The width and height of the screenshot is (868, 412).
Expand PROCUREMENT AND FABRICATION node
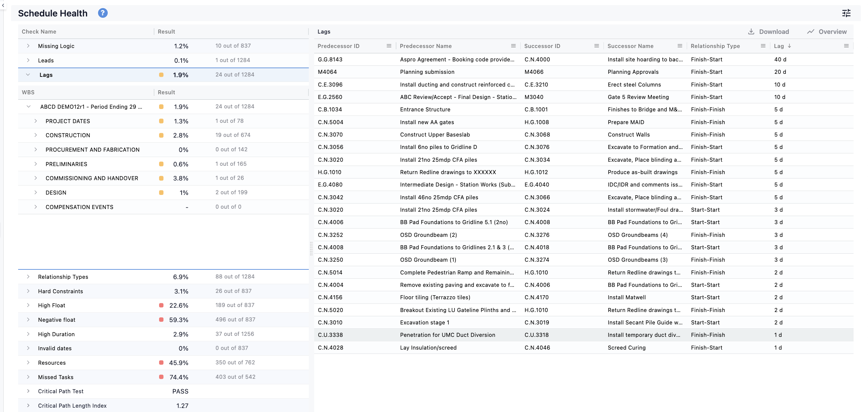36,150
